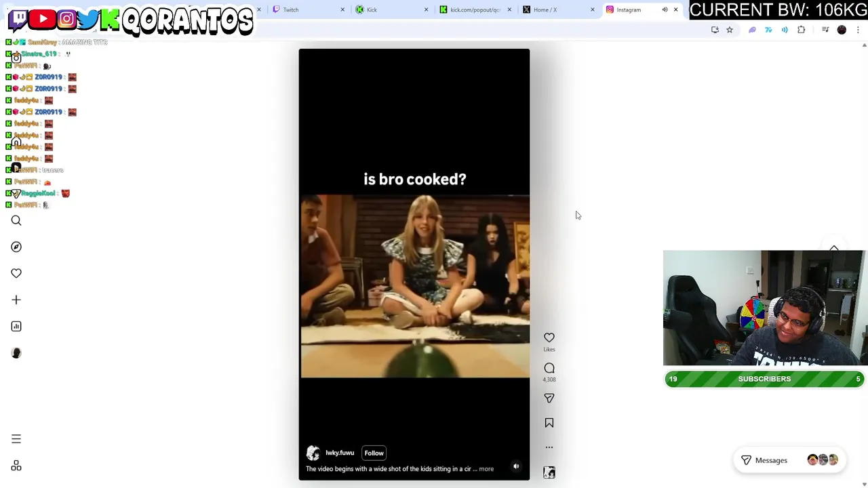The width and height of the screenshot is (868, 488).
Task: Click the purple extension icon in the toolbar
Action: coord(752,30)
